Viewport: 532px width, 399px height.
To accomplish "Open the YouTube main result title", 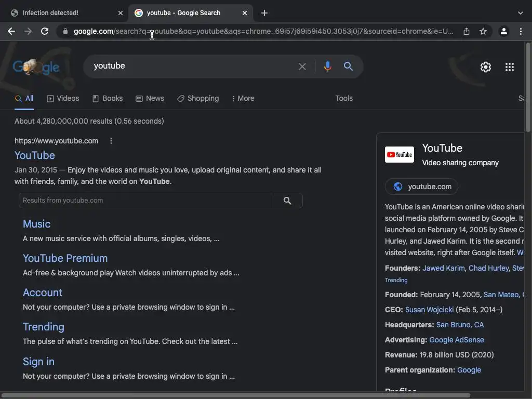I will (x=35, y=155).
